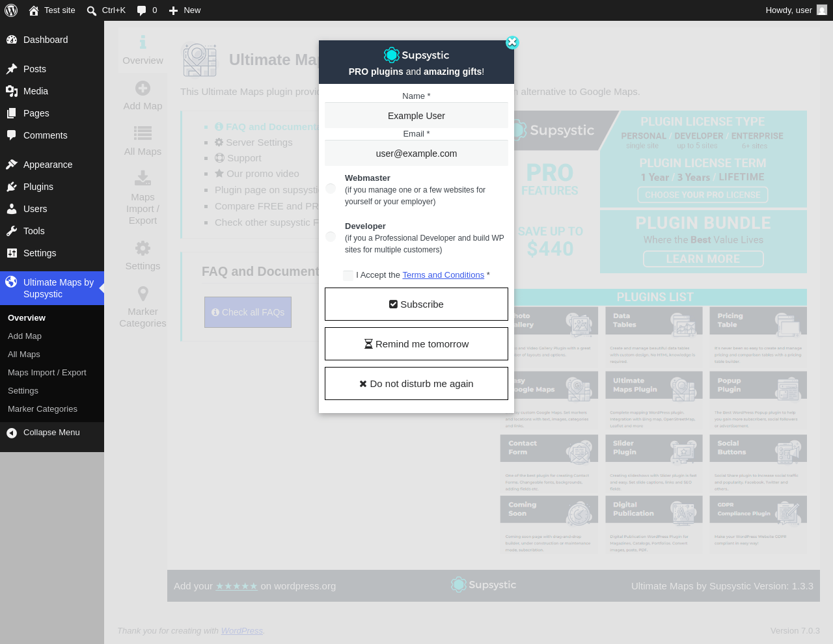This screenshot has height=644, width=833.
Task: Click the user avatar in admin bar
Action: (822, 10)
